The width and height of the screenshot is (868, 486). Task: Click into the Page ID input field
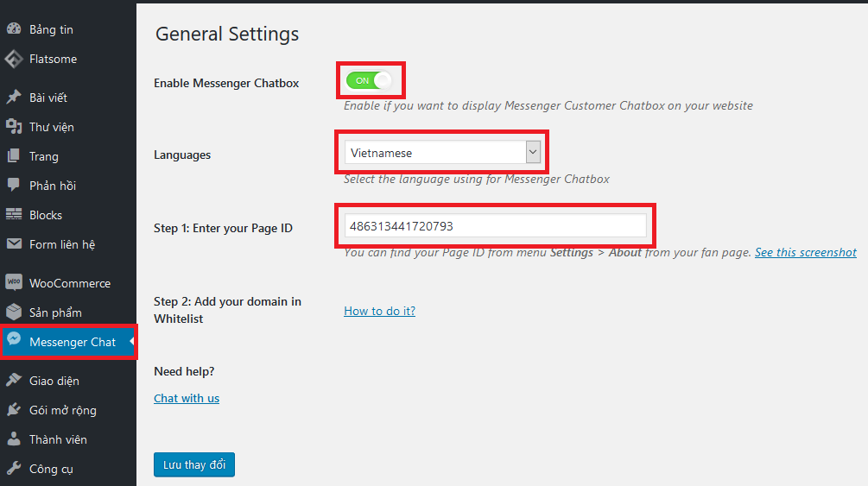tap(496, 226)
